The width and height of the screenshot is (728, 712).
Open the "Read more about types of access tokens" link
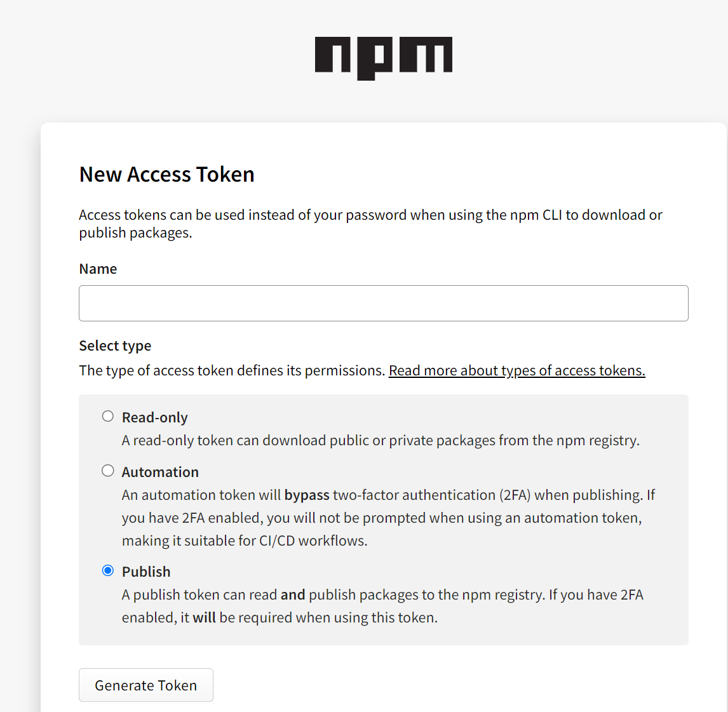coord(516,370)
